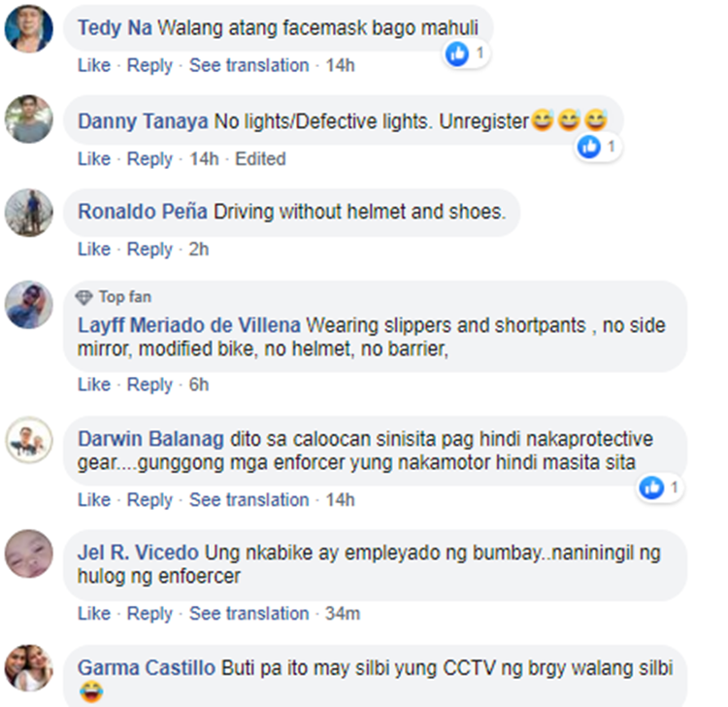Reply to Layff Meriado de Villena's comment
728x707 pixels.
tap(149, 385)
